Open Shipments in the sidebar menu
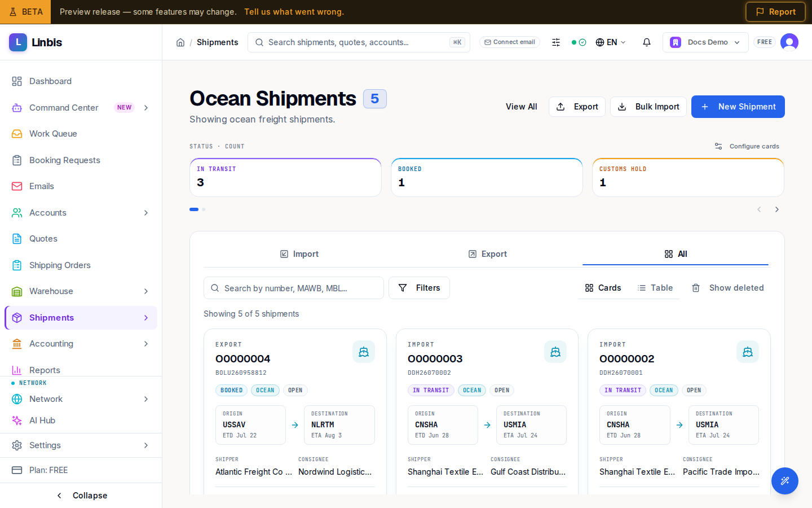 tap(81, 318)
